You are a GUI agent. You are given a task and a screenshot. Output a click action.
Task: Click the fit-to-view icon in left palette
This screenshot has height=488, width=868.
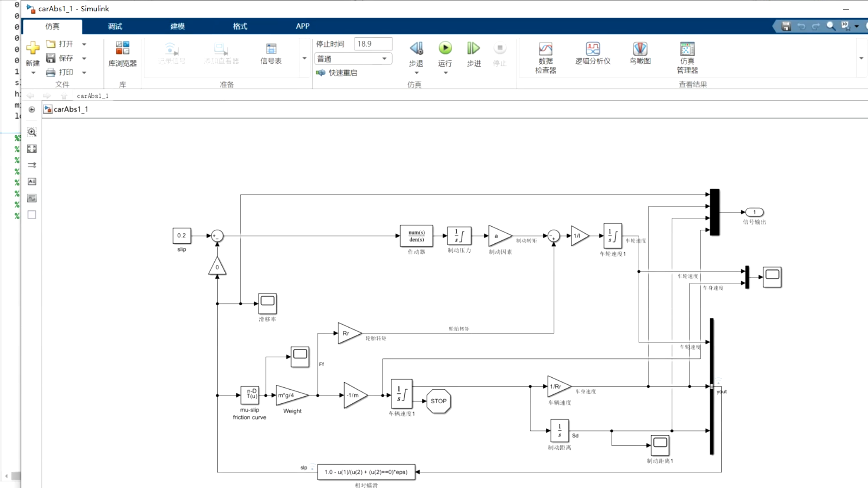point(32,149)
